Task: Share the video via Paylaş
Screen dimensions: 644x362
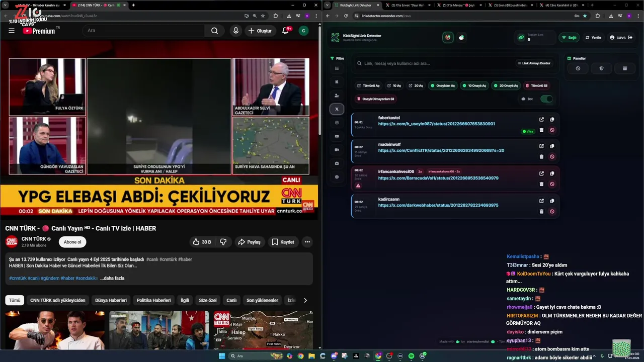Action: point(249,242)
